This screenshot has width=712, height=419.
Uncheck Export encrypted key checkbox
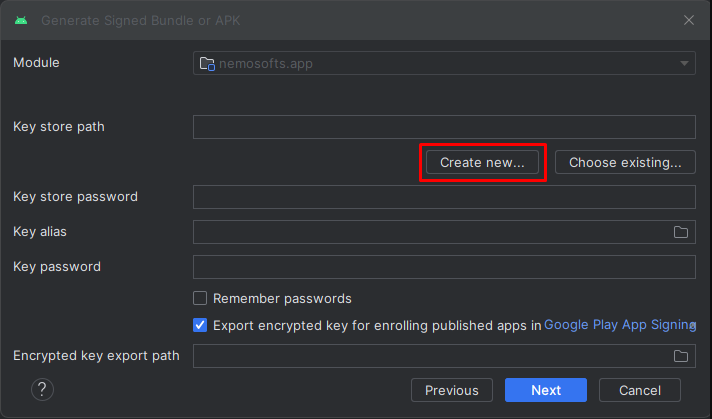coord(200,325)
